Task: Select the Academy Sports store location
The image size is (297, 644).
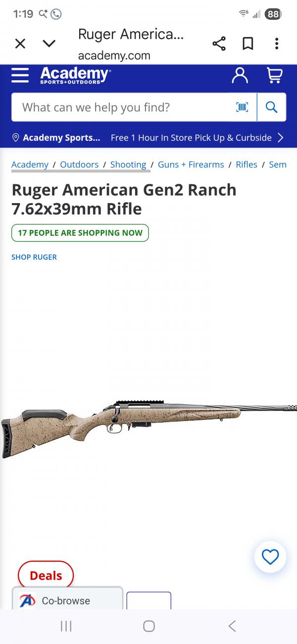Action: pyautogui.click(x=56, y=138)
